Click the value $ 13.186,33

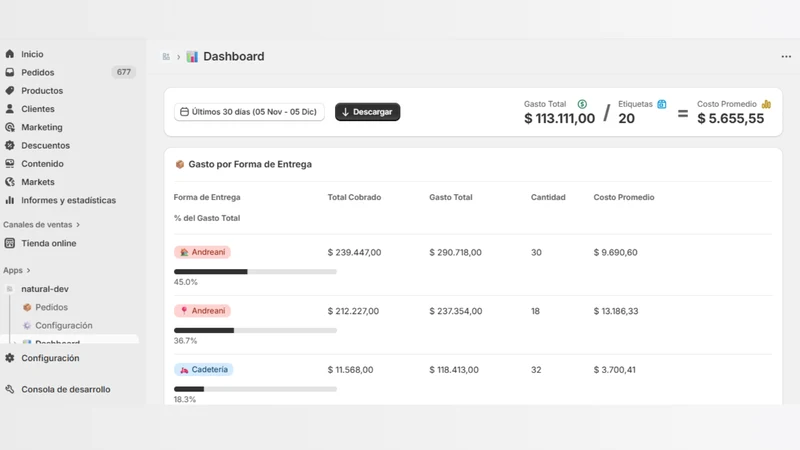(x=616, y=311)
